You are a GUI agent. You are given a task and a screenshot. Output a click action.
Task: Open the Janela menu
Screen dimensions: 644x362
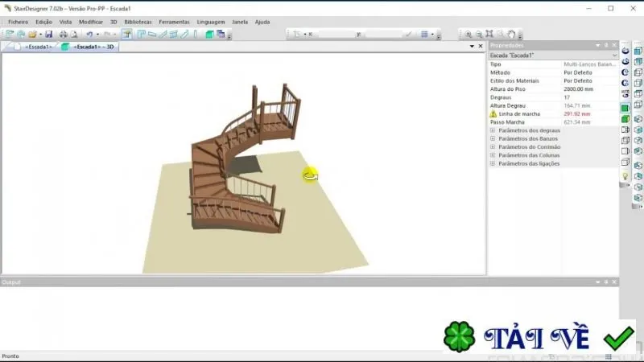(x=240, y=22)
